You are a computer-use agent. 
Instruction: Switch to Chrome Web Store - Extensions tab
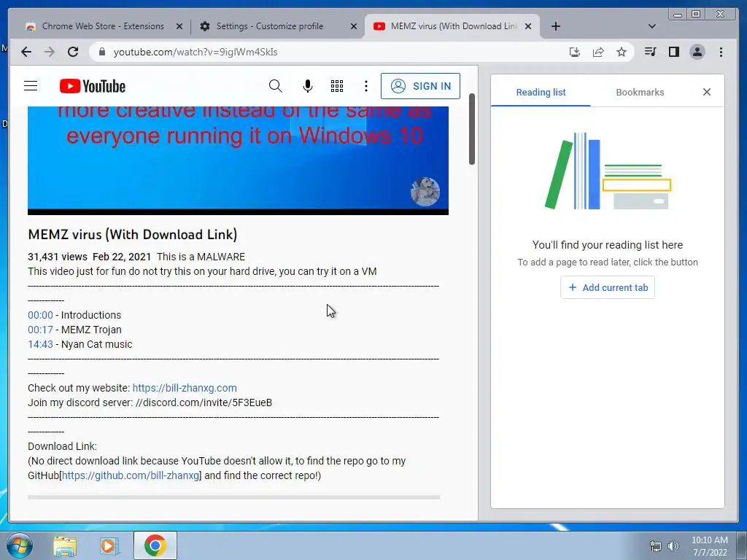click(x=103, y=26)
